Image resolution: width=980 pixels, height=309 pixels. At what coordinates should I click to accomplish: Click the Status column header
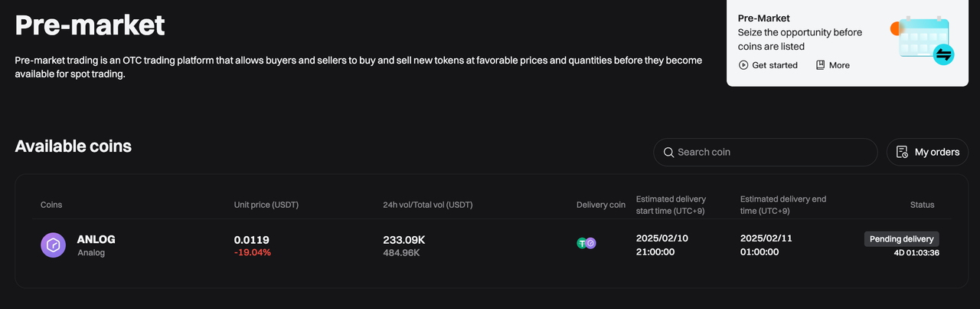922,205
